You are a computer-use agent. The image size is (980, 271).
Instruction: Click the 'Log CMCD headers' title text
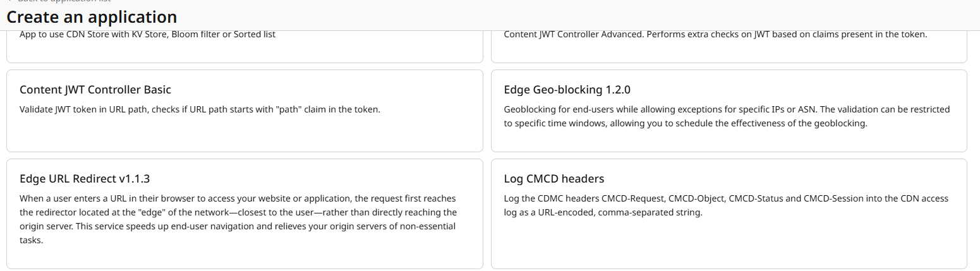[x=554, y=179]
